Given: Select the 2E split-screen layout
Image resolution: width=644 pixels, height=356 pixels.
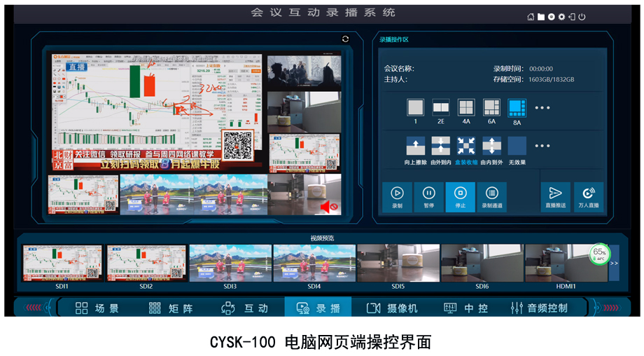Looking at the screenshot, I should tap(441, 107).
